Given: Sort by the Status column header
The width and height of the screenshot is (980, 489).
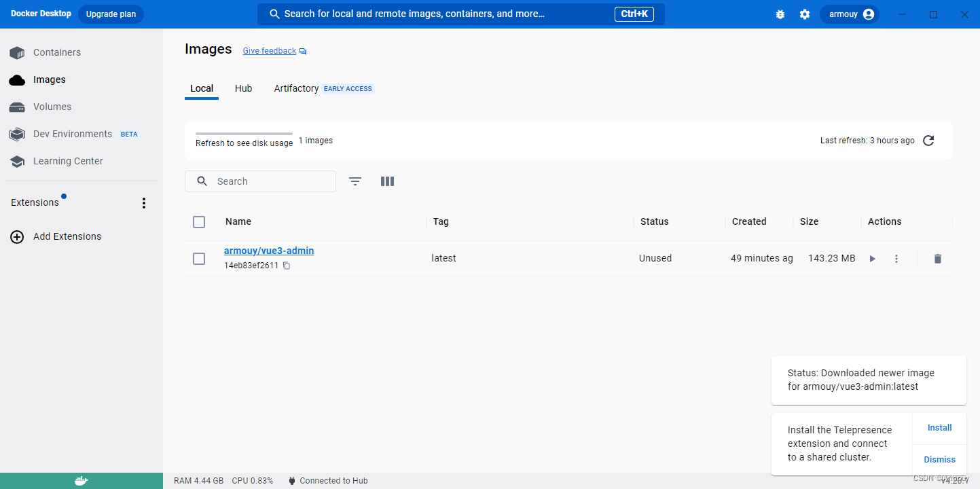Looking at the screenshot, I should pyautogui.click(x=655, y=221).
